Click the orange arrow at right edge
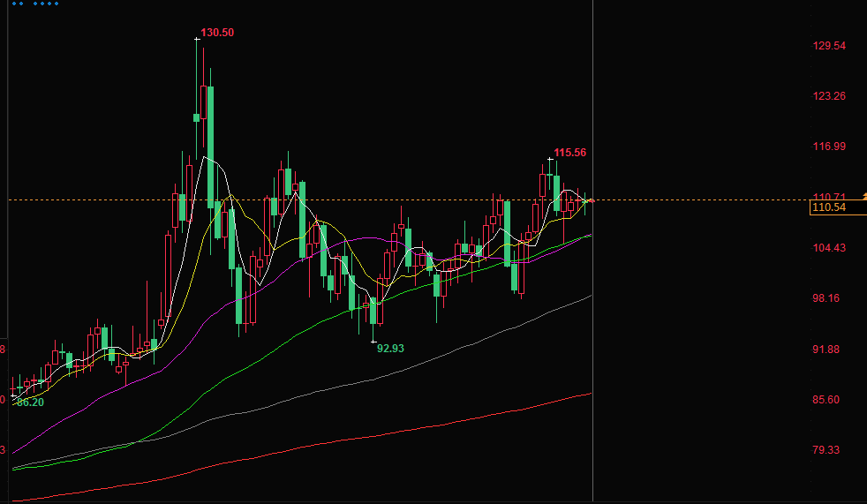Screen dimensions: 867x504 (x=863, y=196)
